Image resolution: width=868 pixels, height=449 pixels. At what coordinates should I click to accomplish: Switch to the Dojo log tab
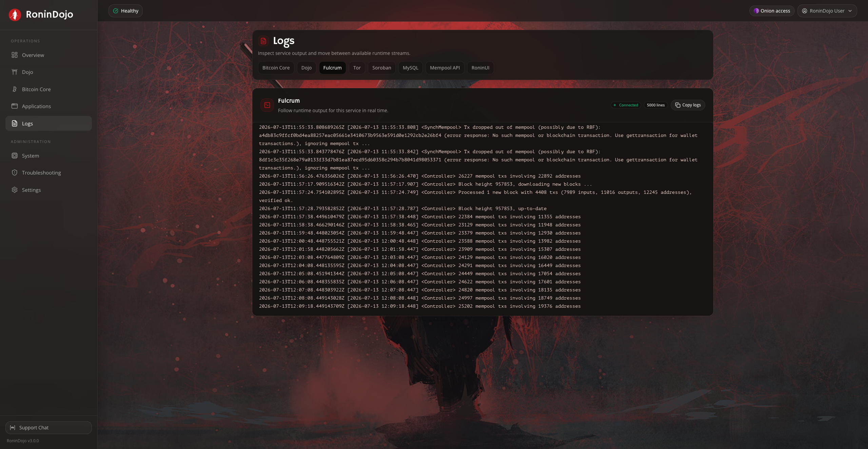(307, 68)
